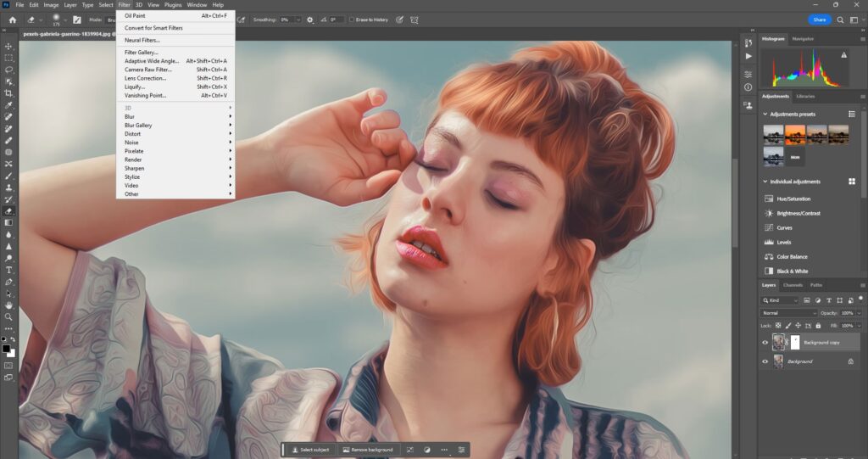Image resolution: width=868 pixels, height=459 pixels.
Task: Switch to the Channels tab
Action: [793, 285]
